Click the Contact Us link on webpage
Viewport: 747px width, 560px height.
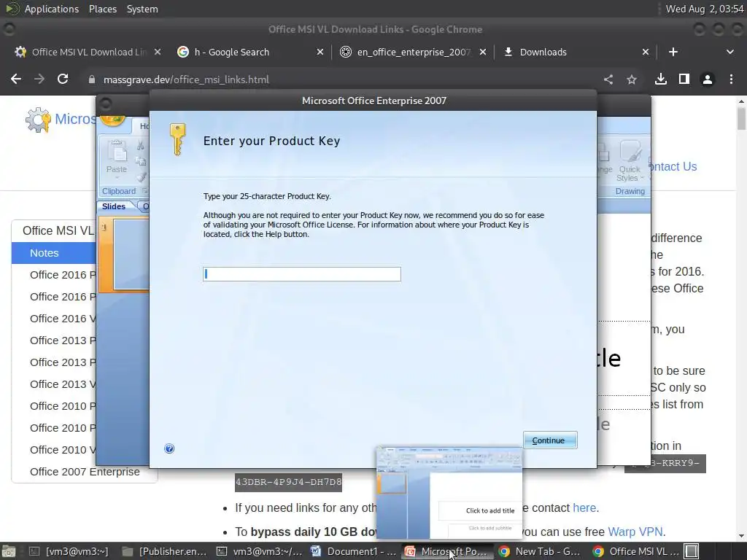tap(673, 166)
